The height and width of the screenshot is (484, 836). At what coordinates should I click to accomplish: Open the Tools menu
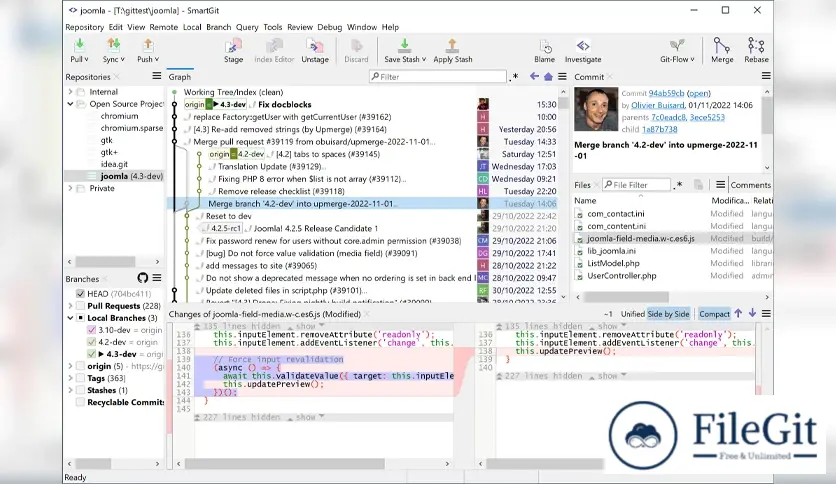coord(272,27)
